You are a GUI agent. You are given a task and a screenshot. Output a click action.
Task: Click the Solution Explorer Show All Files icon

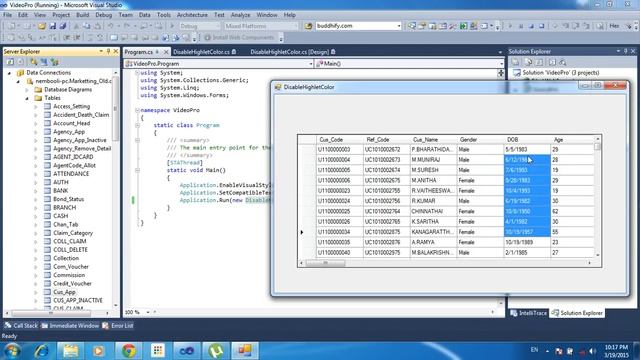529,62
